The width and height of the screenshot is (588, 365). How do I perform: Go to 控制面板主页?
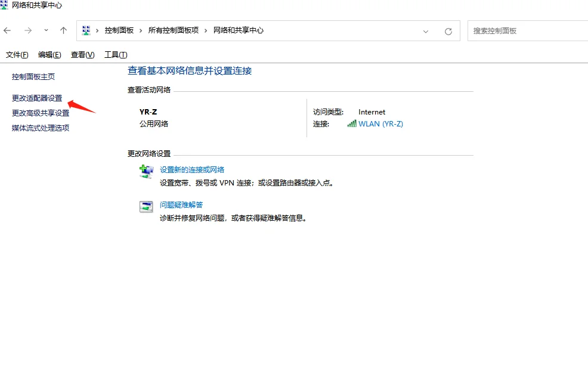(x=33, y=77)
